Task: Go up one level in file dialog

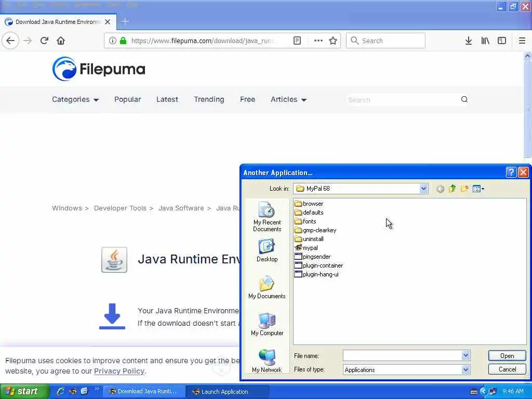Action: (x=453, y=189)
